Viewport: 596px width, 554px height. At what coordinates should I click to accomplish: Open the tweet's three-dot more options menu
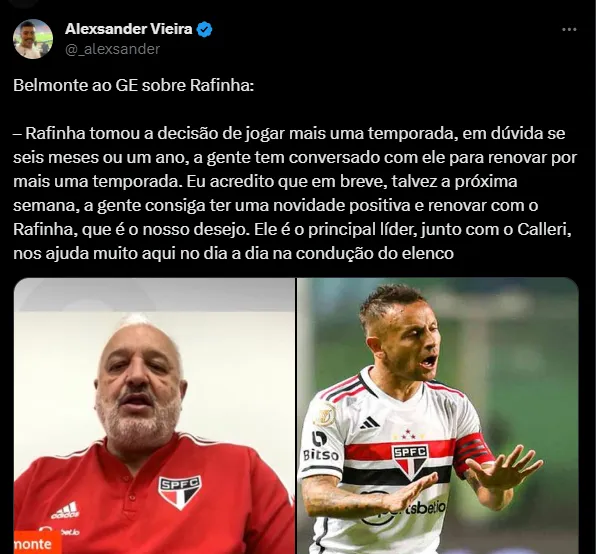(x=569, y=29)
